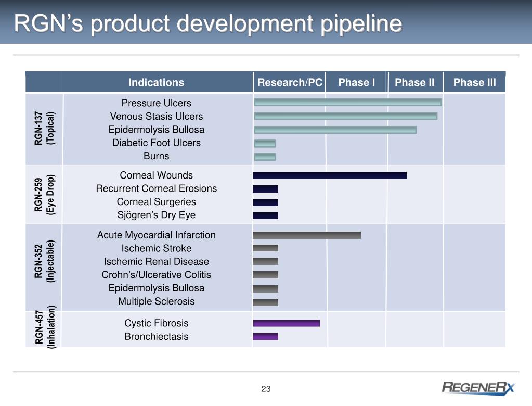Select the Multiple Sclerosis progress bar
Image resolution: width=532 pixels, height=406 pixels.
[x=265, y=302]
